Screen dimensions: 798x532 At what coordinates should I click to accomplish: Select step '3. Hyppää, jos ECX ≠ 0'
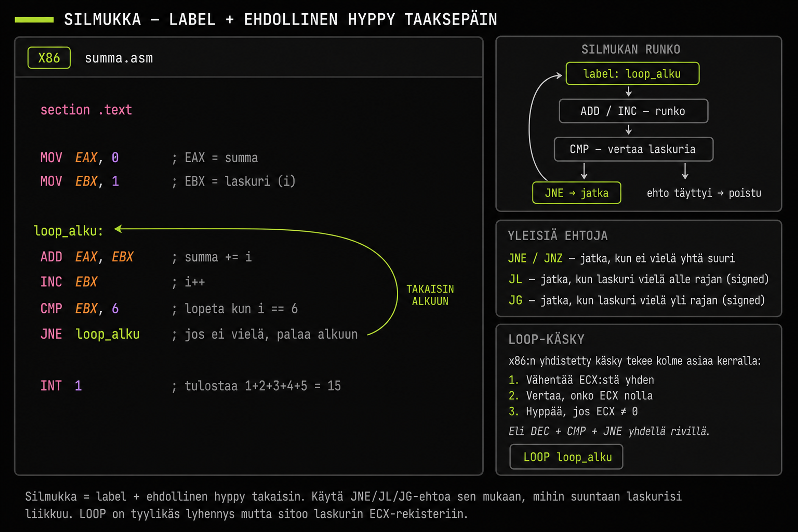click(573, 411)
